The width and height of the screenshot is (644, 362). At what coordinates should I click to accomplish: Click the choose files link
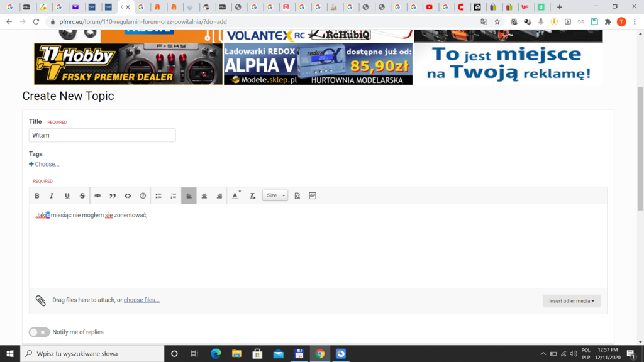tap(142, 300)
